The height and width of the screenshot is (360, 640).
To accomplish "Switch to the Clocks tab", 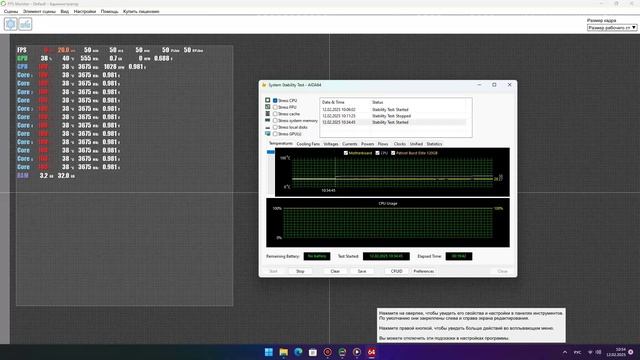I will 400,144.
